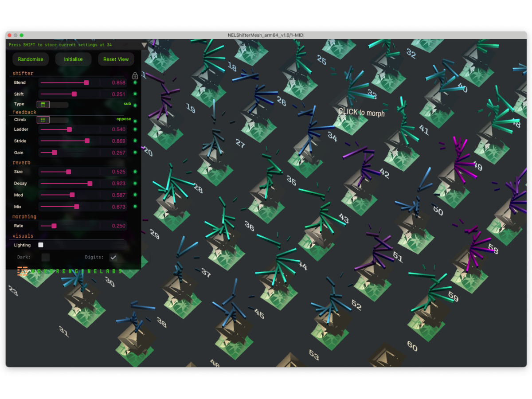Click the Climb selector pattern icon
This screenshot has height=399, width=532.
pyautogui.click(x=43, y=120)
